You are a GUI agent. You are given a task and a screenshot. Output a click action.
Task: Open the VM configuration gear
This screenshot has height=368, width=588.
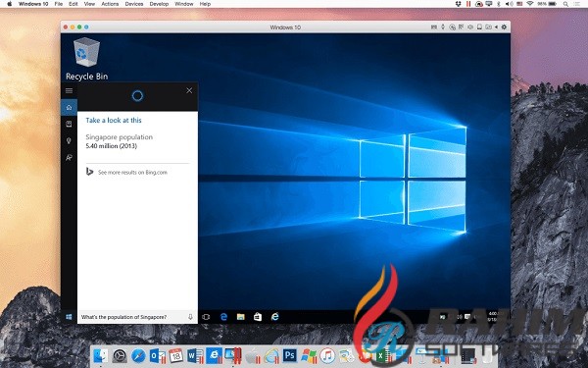click(504, 27)
